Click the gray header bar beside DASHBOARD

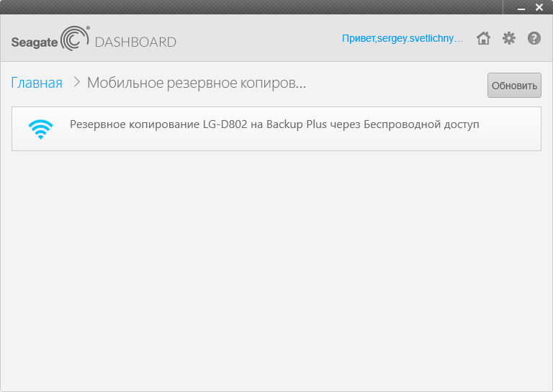[258, 38]
